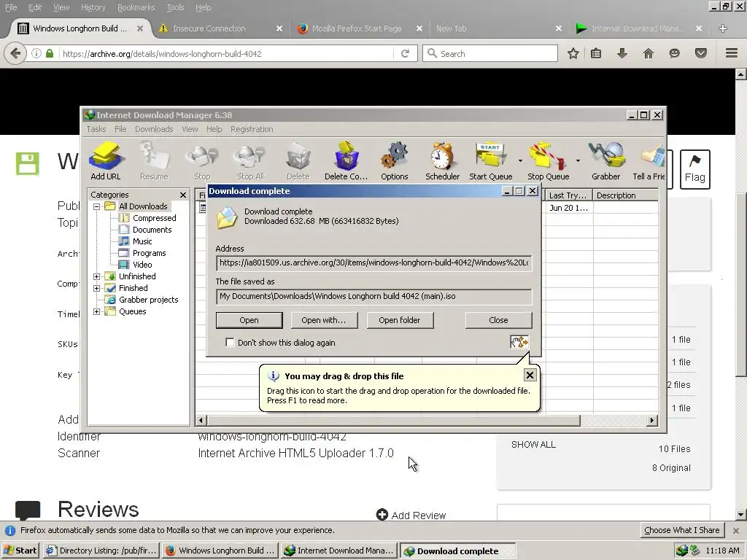Viewport: 747px width, 560px height.
Task: Open Directory Listing taskbar item
Action: 101,551
